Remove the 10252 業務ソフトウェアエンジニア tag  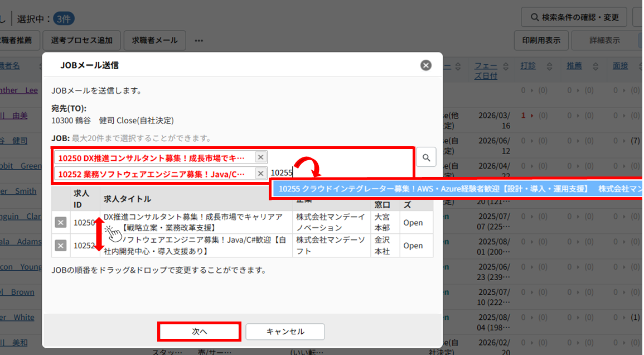261,174
